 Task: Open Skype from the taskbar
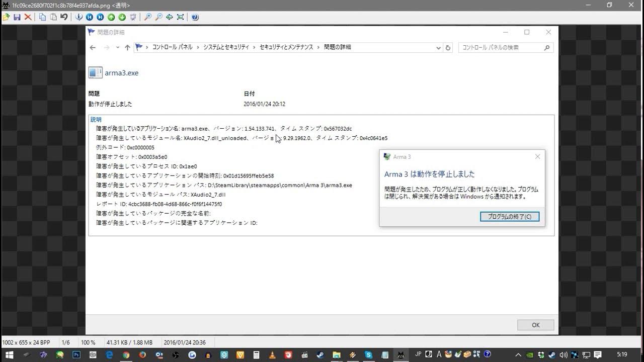point(369,355)
